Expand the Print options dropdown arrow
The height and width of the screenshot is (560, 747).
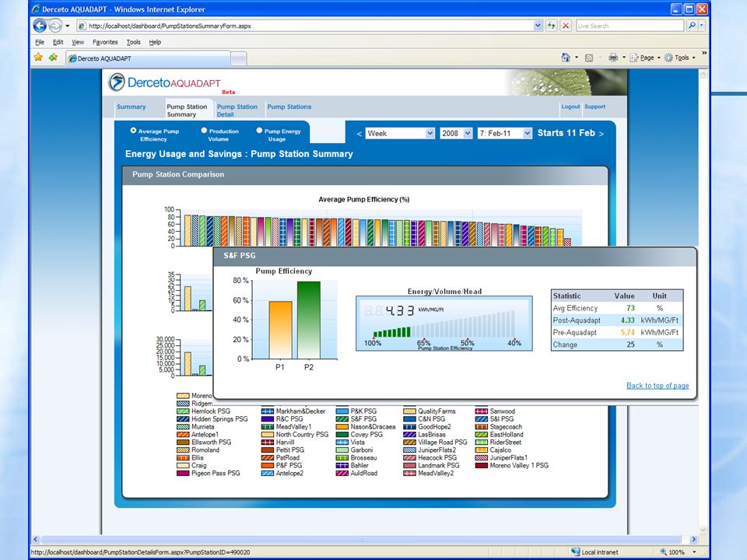(624, 58)
